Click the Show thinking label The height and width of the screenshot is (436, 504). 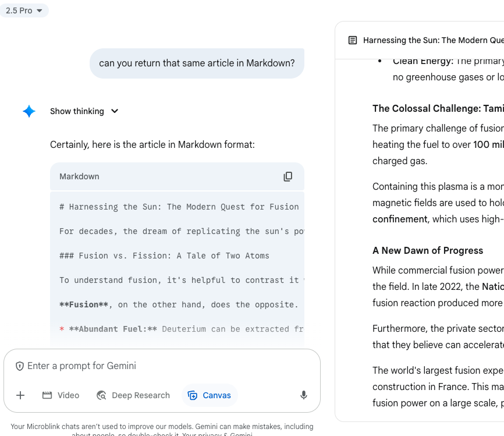[77, 111]
